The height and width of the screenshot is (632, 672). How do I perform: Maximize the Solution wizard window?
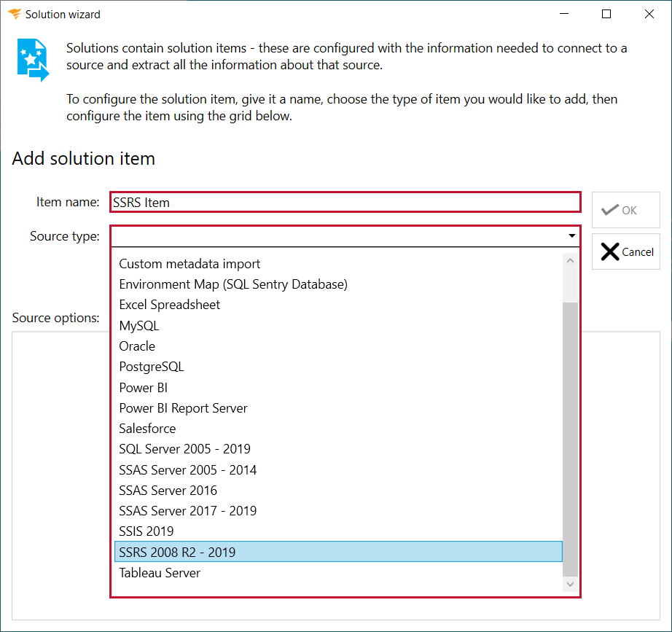pos(606,14)
